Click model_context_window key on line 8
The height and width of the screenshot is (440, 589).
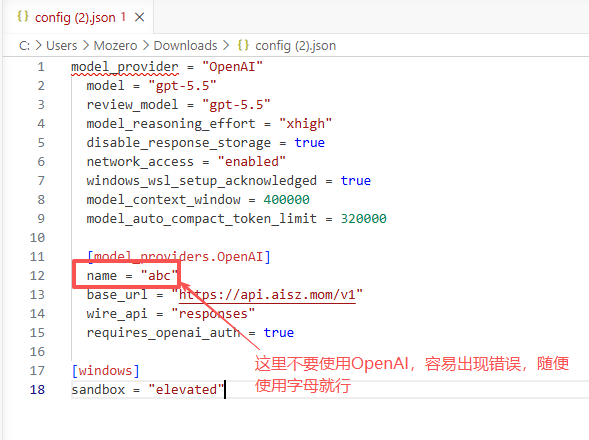click(x=163, y=200)
